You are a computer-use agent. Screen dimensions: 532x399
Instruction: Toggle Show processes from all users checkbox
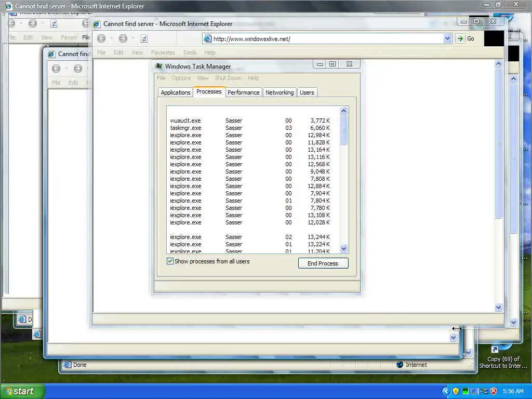(170, 261)
